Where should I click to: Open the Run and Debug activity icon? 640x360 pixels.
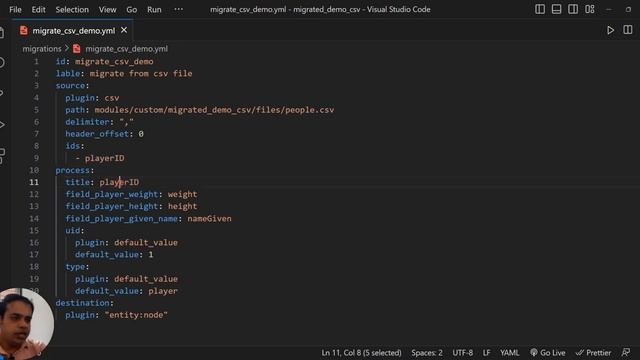(x=2, y=124)
